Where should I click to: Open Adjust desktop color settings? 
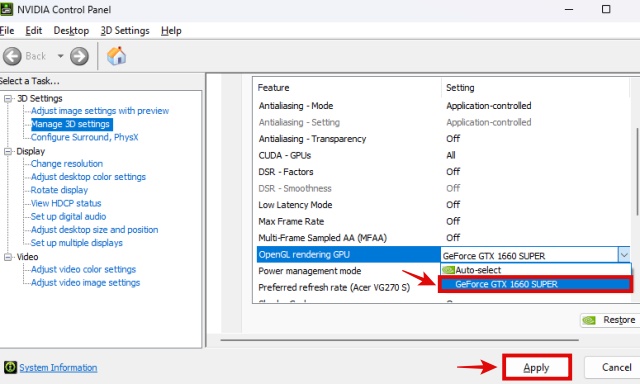[x=88, y=177]
